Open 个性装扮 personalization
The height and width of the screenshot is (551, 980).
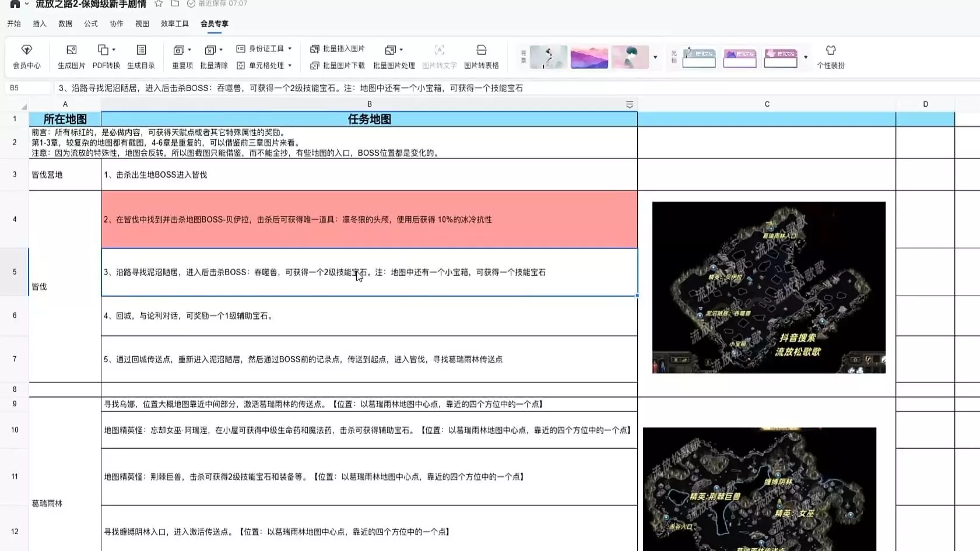831,57
